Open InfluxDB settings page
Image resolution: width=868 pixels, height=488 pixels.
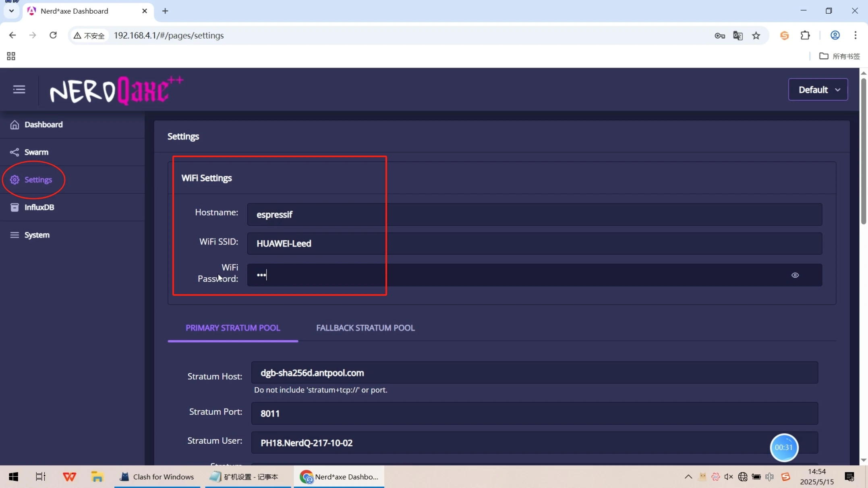pos(39,207)
